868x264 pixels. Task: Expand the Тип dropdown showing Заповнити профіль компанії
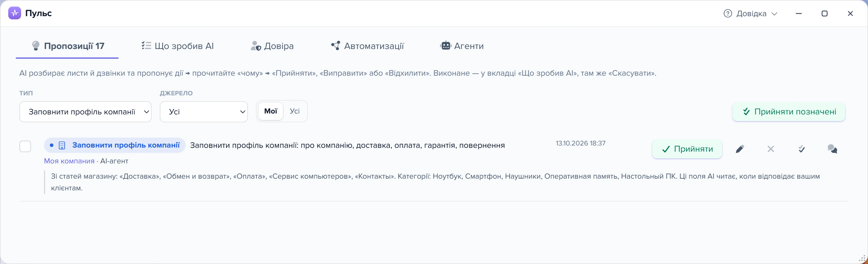tap(85, 111)
